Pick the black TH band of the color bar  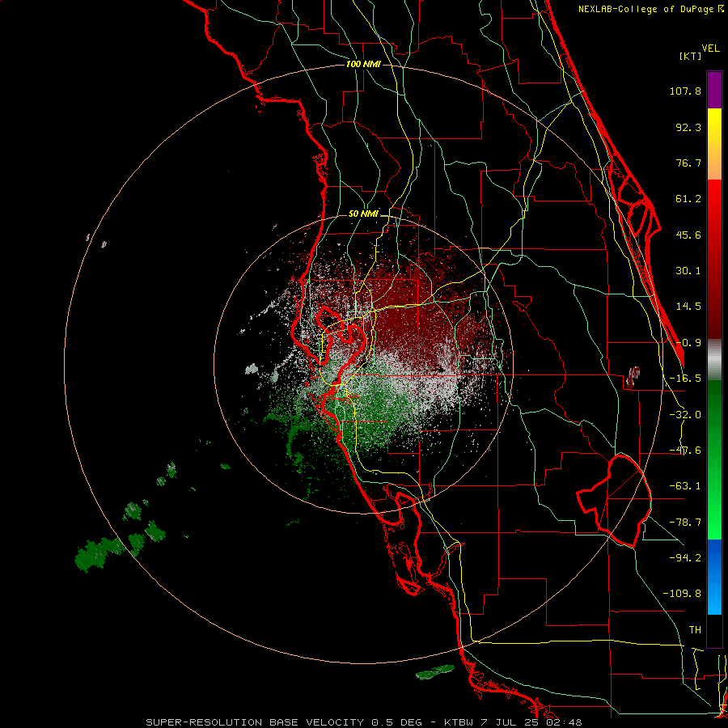(x=714, y=630)
